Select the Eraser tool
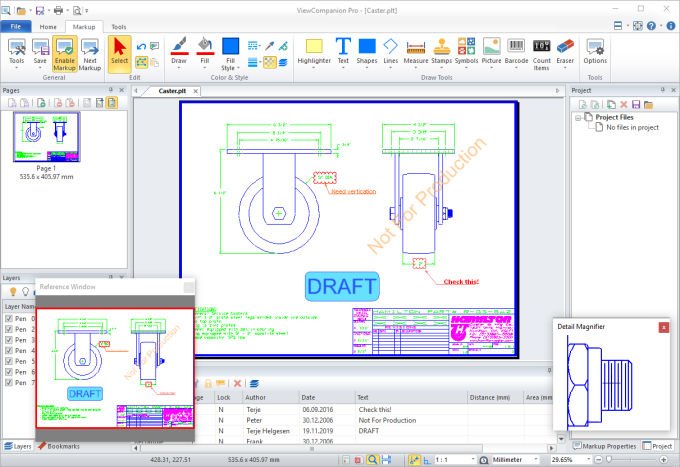680x467 pixels. click(565, 53)
